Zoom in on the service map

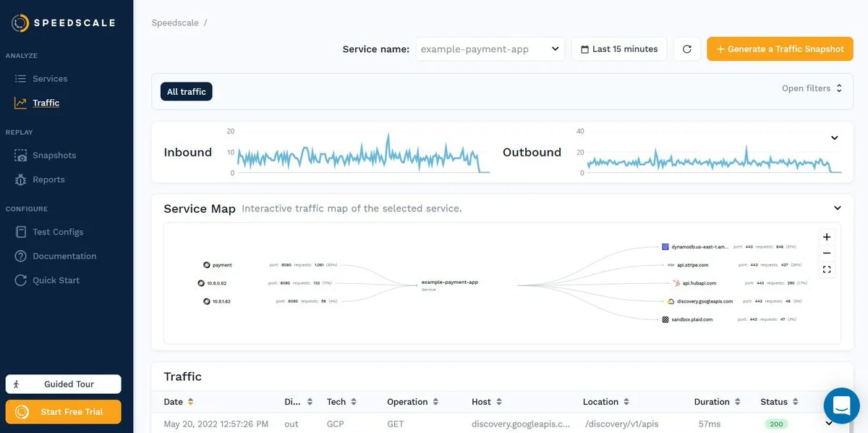point(827,237)
